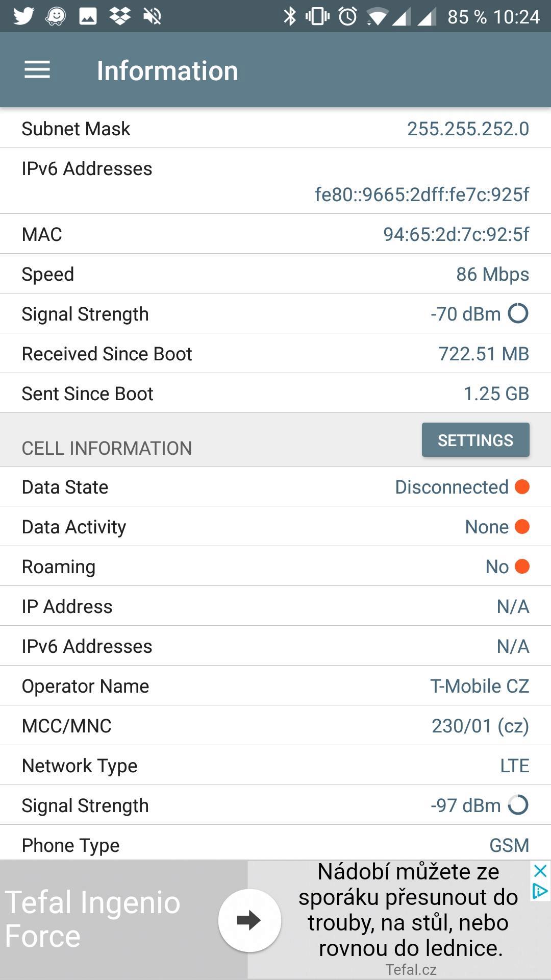The height and width of the screenshot is (980, 551).
Task: Tap the cell signal strength ring icon
Action: coord(518,805)
